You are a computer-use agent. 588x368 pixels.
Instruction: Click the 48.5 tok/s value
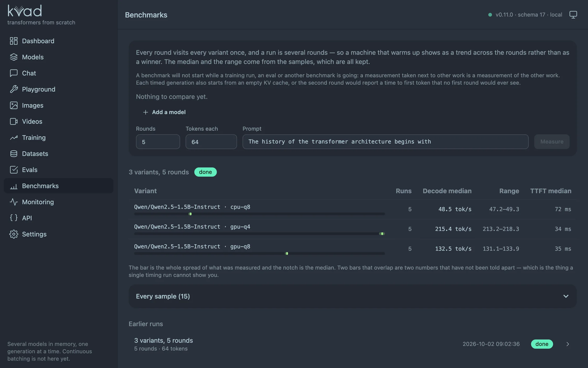455,209
